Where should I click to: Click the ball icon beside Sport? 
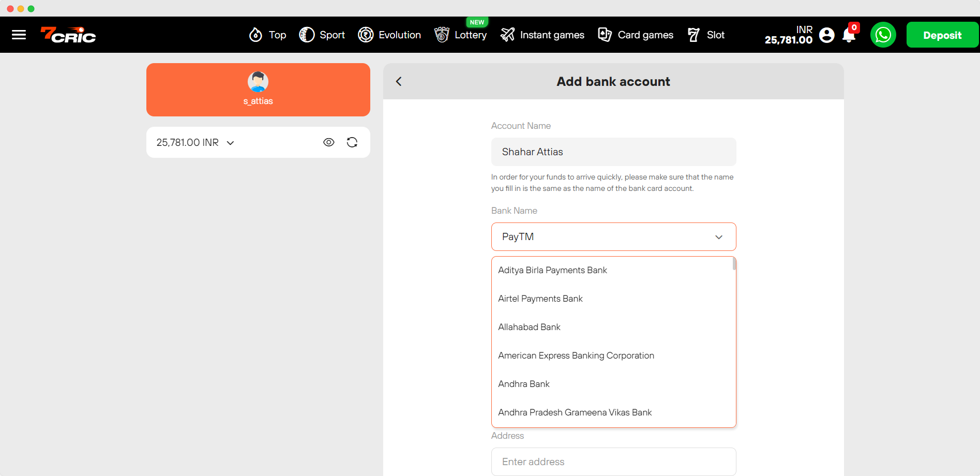(x=307, y=35)
